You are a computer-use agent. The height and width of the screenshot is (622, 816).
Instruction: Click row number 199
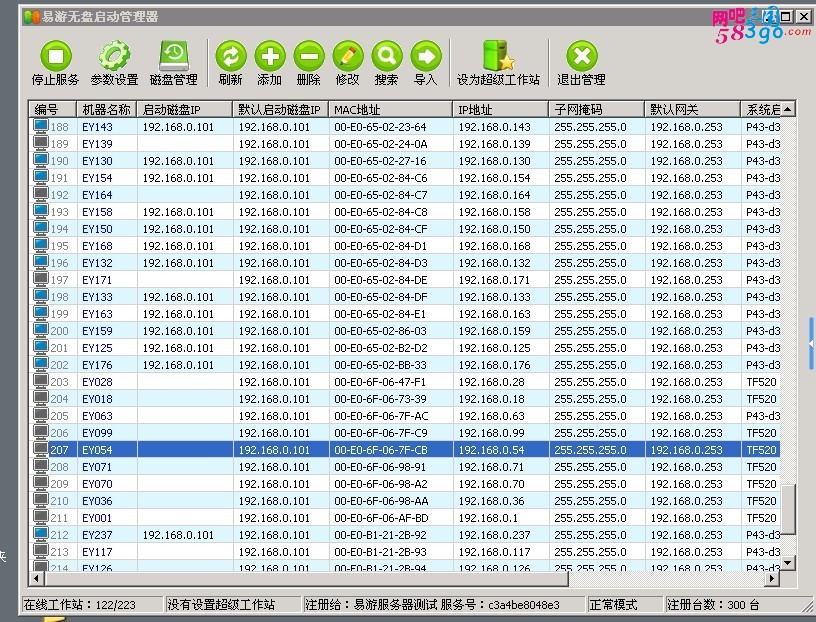point(59,314)
